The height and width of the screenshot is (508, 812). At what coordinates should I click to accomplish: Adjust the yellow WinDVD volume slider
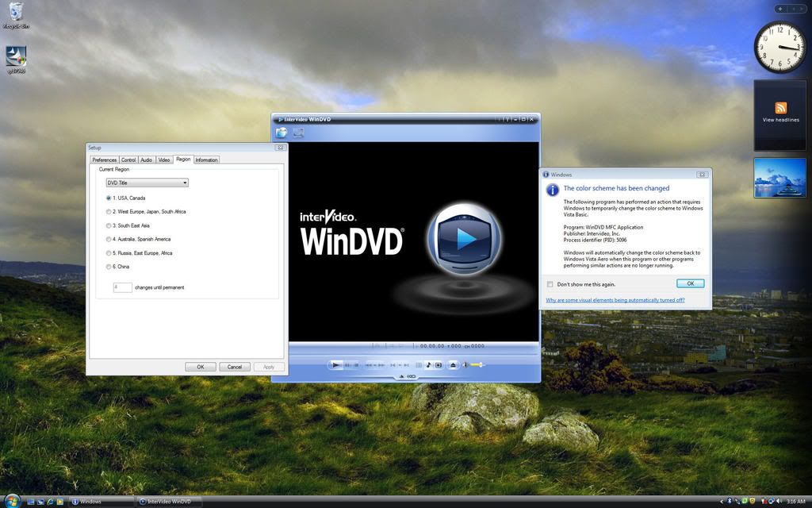coord(477,365)
